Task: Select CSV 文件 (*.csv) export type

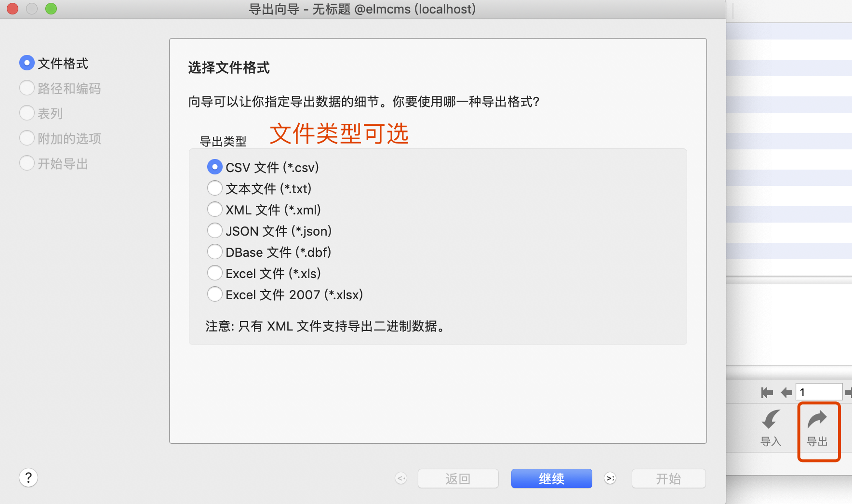Action: click(215, 167)
